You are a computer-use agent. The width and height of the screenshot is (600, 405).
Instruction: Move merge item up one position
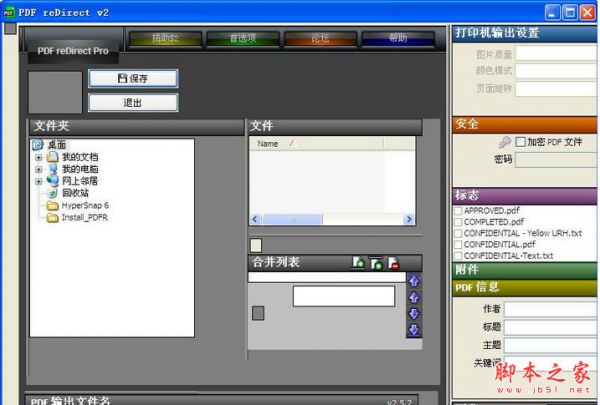pyautogui.click(x=414, y=297)
